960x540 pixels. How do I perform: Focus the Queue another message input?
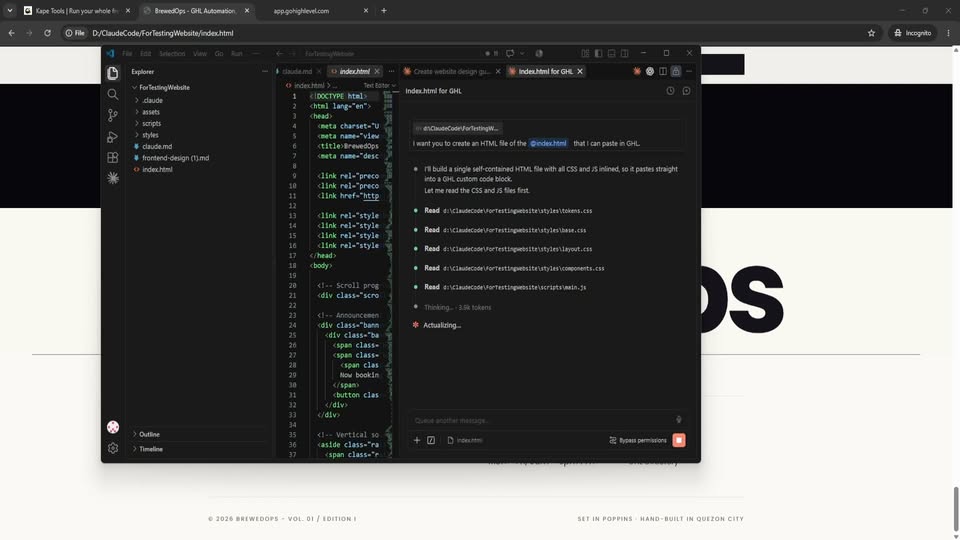click(x=542, y=421)
